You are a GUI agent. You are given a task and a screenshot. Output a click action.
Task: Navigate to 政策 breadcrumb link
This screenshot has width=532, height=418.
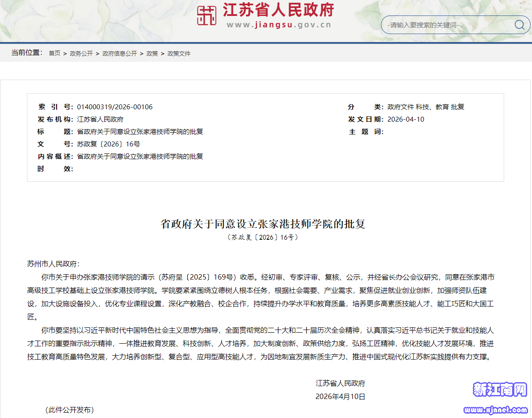152,54
